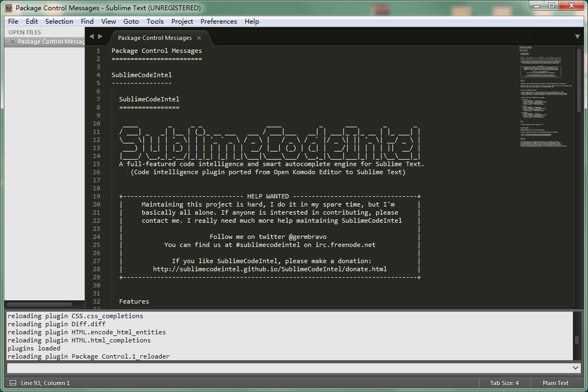Screen dimensions: 588x392
Task: Expand the console input history dropdown
Action: pyautogui.click(x=575, y=368)
